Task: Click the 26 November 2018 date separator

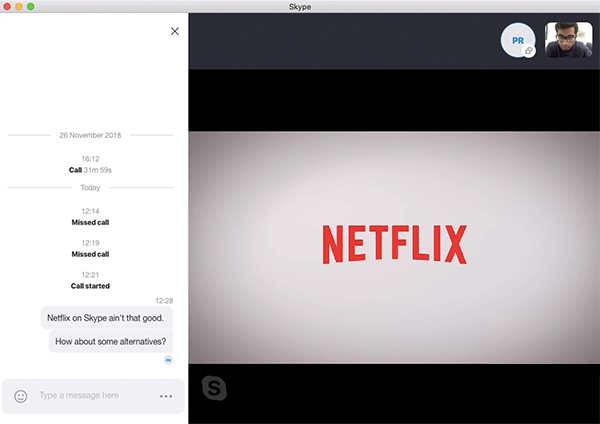Action: (x=90, y=134)
